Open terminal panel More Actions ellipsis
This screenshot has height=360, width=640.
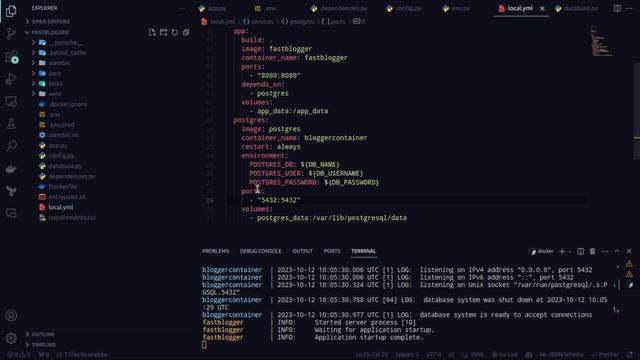(604, 251)
